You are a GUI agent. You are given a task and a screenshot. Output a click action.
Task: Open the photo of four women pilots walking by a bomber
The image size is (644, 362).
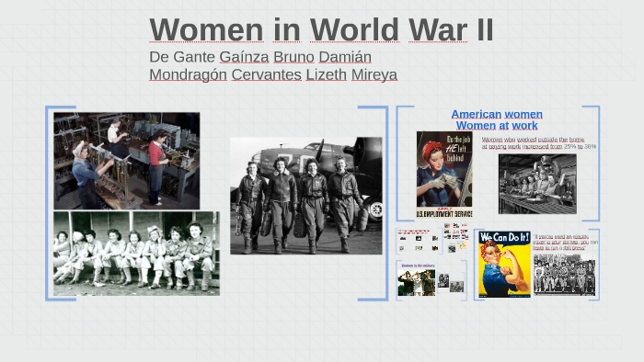(x=306, y=196)
